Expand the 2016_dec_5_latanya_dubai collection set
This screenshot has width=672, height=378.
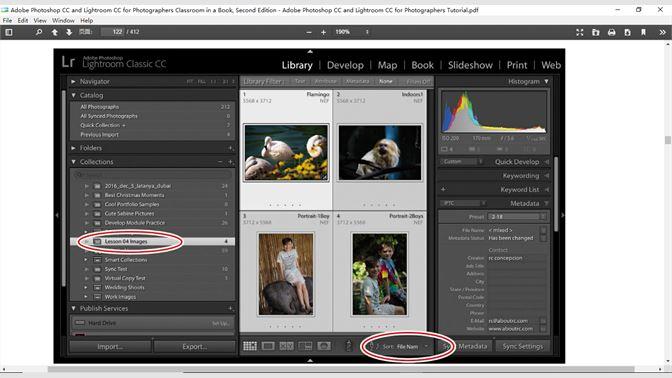point(86,186)
